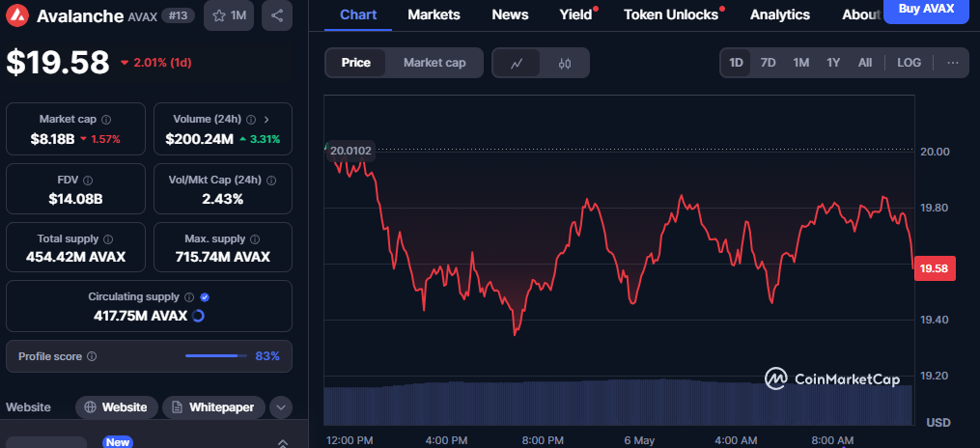The width and height of the screenshot is (980, 448).
Task: Click the 19.58 current price label
Action: [x=935, y=268]
